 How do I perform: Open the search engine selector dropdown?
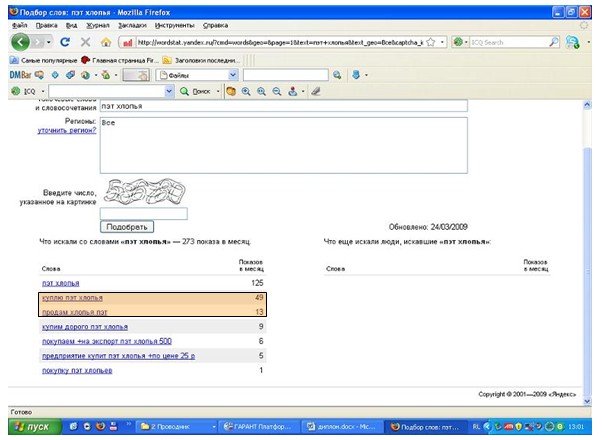click(460, 42)
